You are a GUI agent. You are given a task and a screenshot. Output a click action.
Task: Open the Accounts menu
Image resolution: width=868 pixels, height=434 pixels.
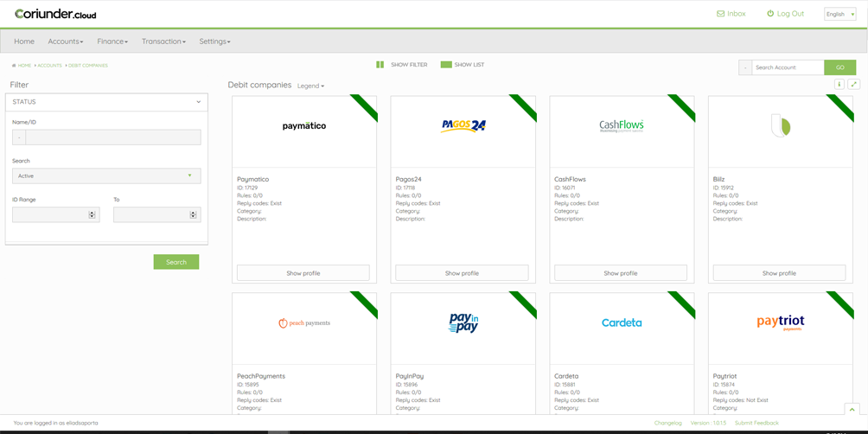pos(66,41)
